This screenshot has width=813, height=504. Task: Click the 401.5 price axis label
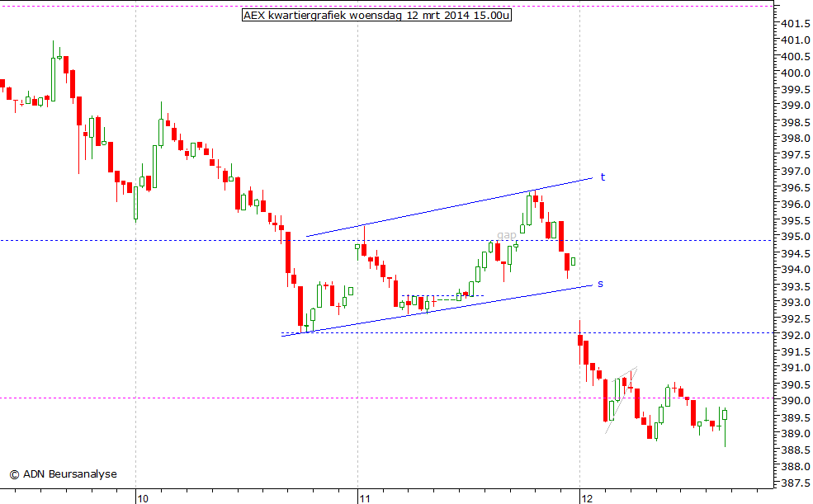click(796, 24)
